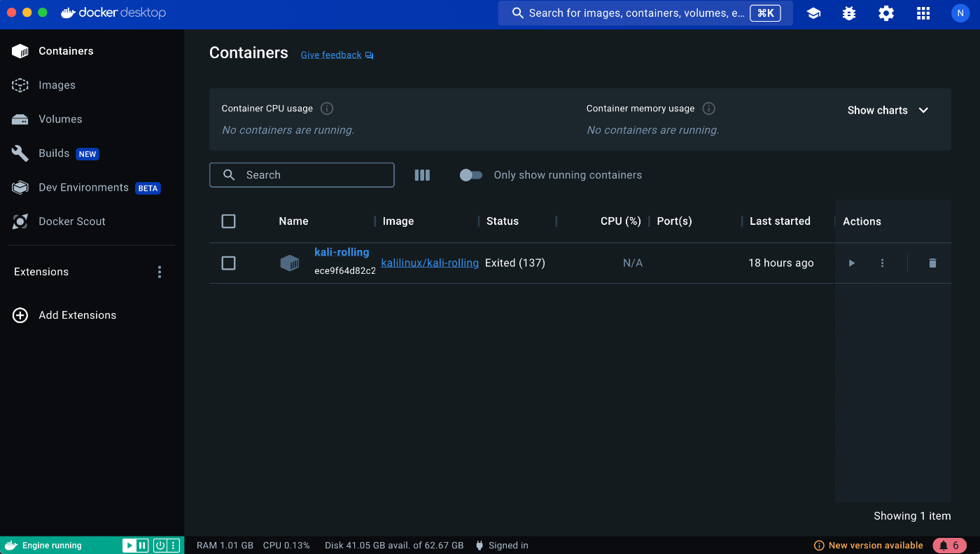The width and height of the screenshot is (980, 554).
Task: Click the engine resume play icon in status bar
Action: pyautogui.click(x=129, y=546)
